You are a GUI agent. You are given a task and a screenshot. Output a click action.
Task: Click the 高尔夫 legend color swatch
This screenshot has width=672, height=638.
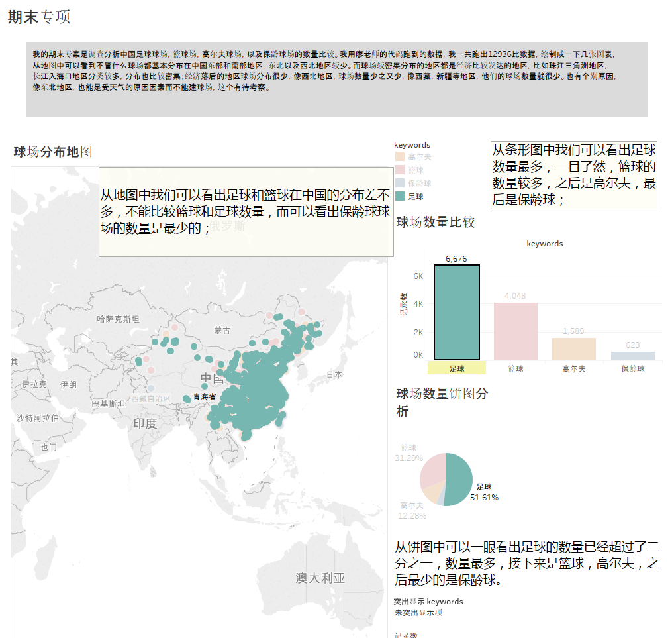399,156
